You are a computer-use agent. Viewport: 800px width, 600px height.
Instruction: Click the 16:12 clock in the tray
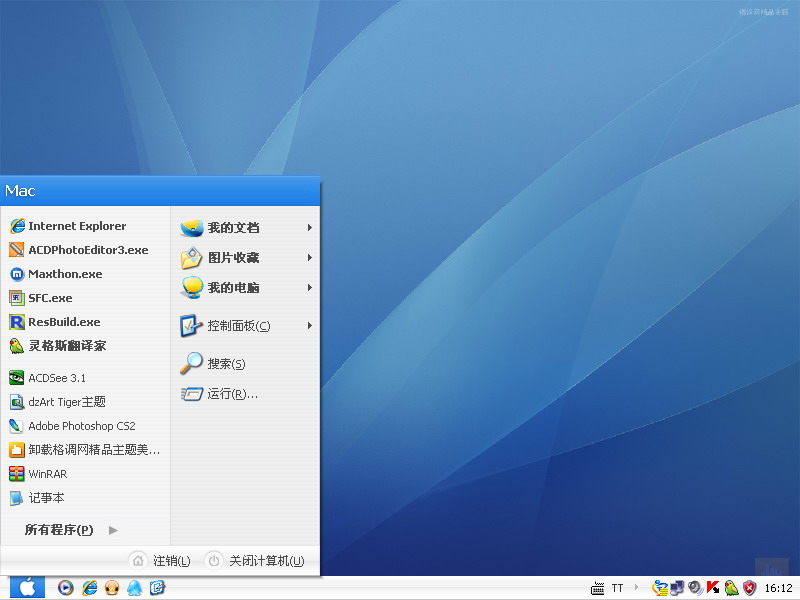pos(779,588)
